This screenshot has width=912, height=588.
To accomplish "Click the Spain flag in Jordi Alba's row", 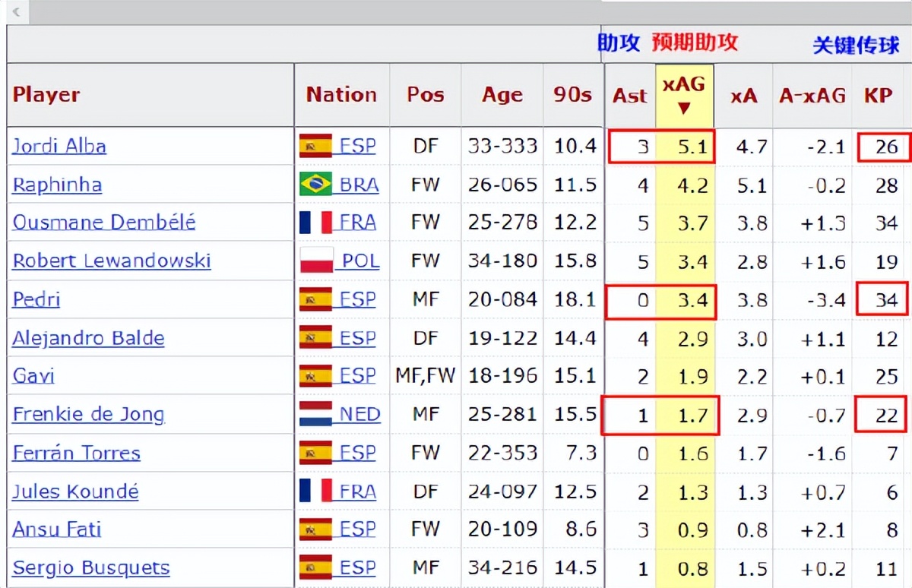I will click(315, 146).
